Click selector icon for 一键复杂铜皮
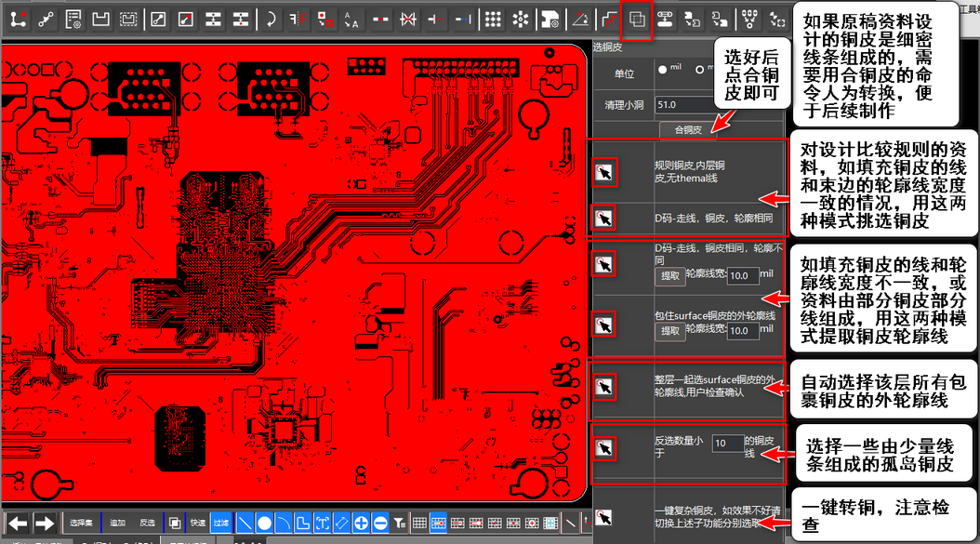Viewport: 980px width, 544px height. (604, 516)
